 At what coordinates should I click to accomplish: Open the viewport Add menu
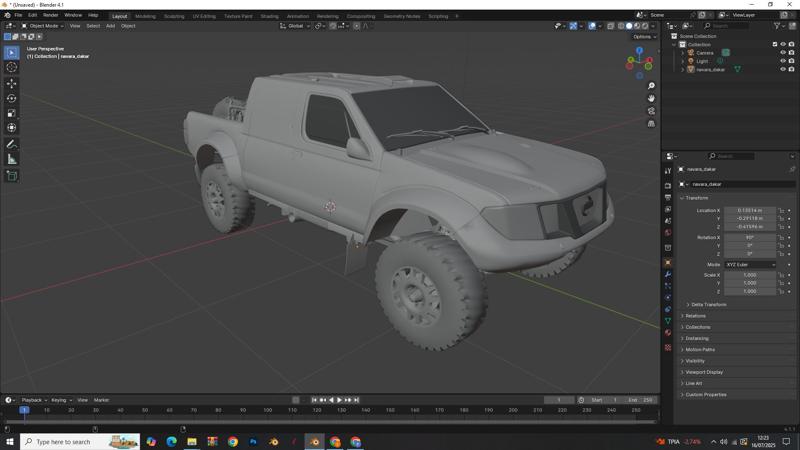coord(110,26)
